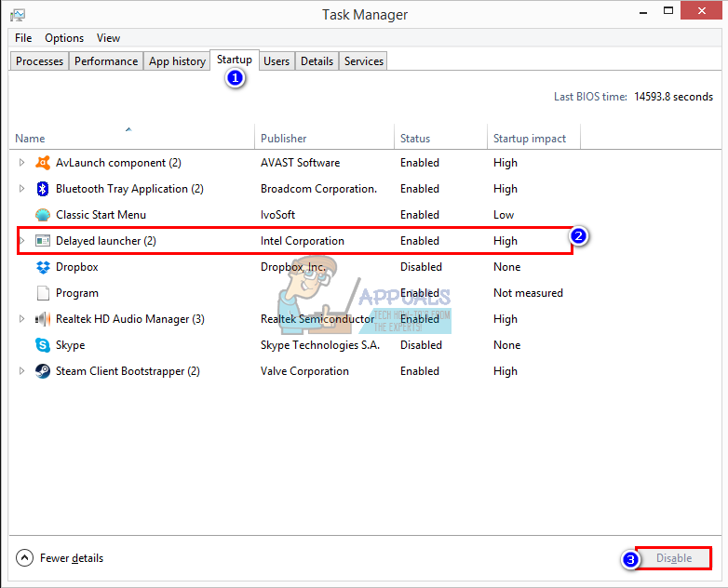Click the Delayed launcher icon
The height and width of the screenshot is (588, 728).
(43, 241)
